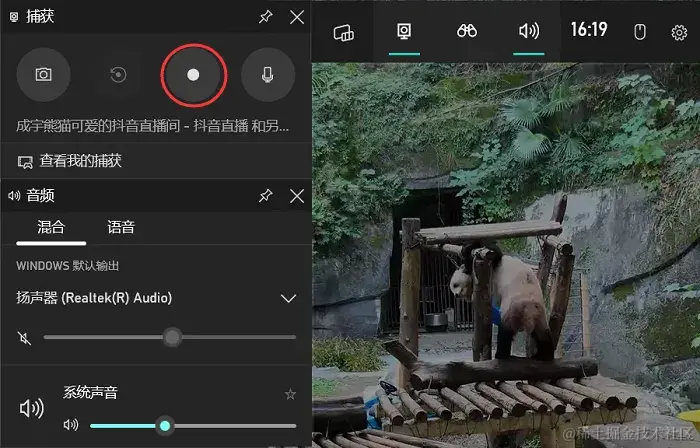Viewport: 700px width, 448px height.
Task: Click the record last 30 seconds icon
Action: pos(118,75)
